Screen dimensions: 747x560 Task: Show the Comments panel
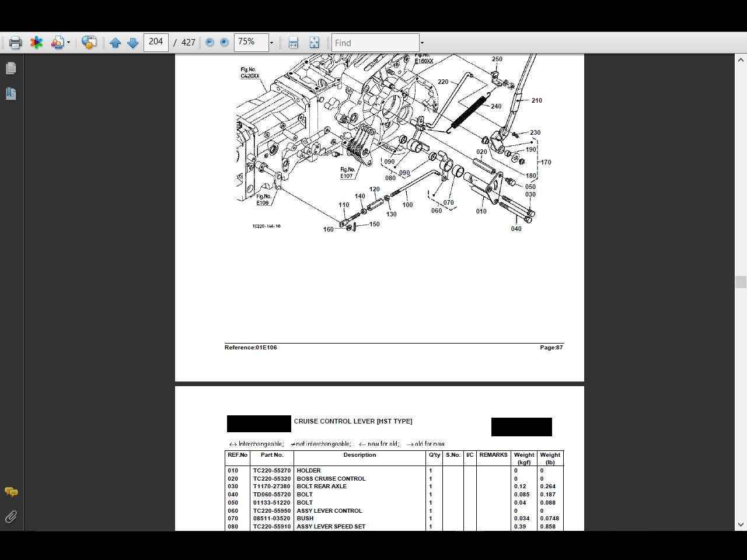coord(11,492)
